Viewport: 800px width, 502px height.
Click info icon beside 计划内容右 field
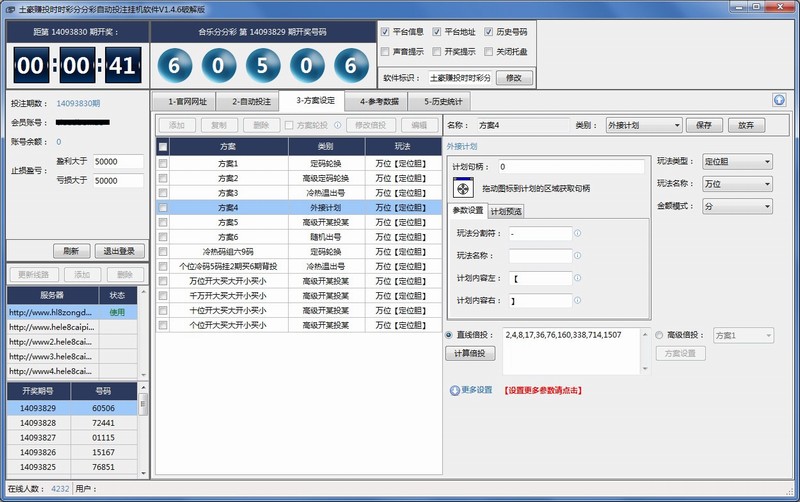pyautogui.click(x=578, y=300)
